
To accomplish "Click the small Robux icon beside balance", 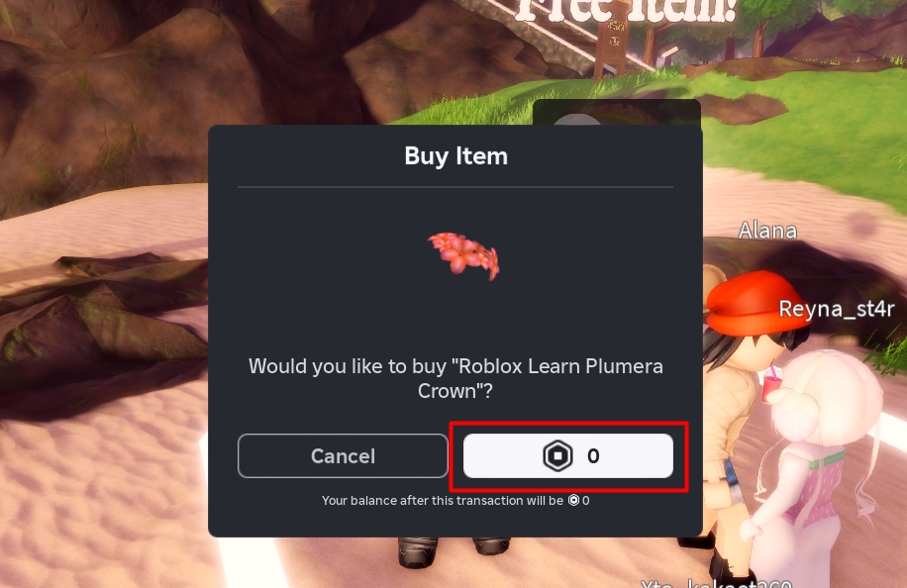I will click(x=573, y=500).
